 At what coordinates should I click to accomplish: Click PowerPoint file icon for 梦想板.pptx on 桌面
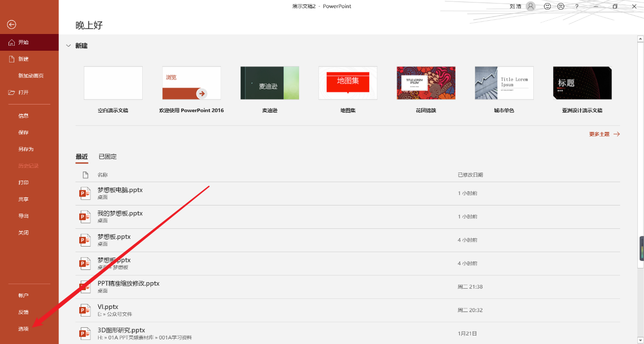[x=85, y=240]
